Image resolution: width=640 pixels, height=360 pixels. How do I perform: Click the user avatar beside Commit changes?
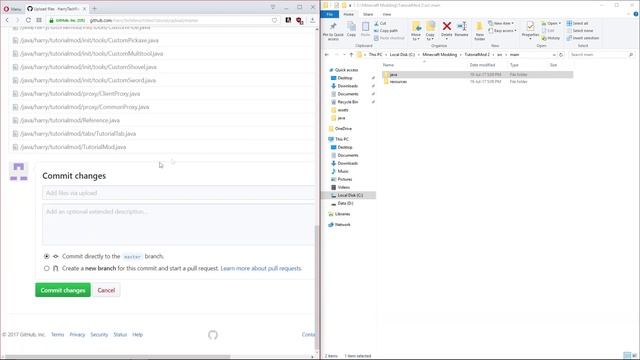[x=18, y=171]
